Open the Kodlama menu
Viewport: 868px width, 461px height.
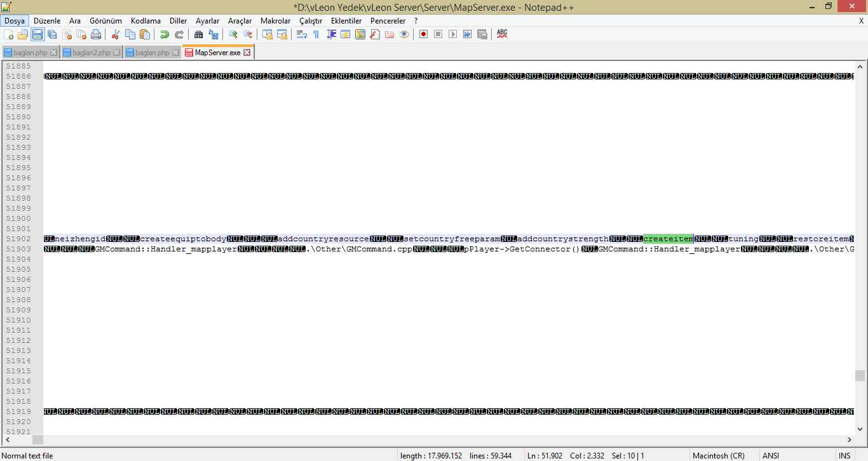click(146, 21)
